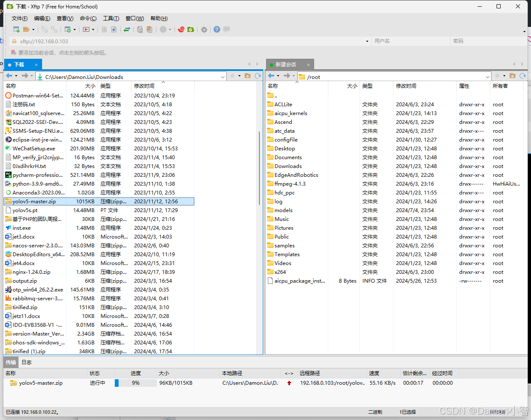Click the bookmark arrow to add session
This screenshot has height=420, width=531.
(14, 52)
